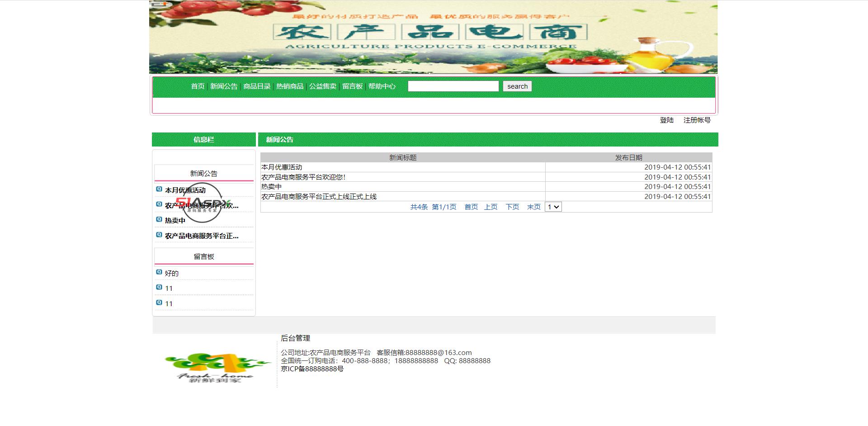Open sidebar message 好的
Image resolution: width=868 pixels, height=426 pixels.
coord(172,274)
